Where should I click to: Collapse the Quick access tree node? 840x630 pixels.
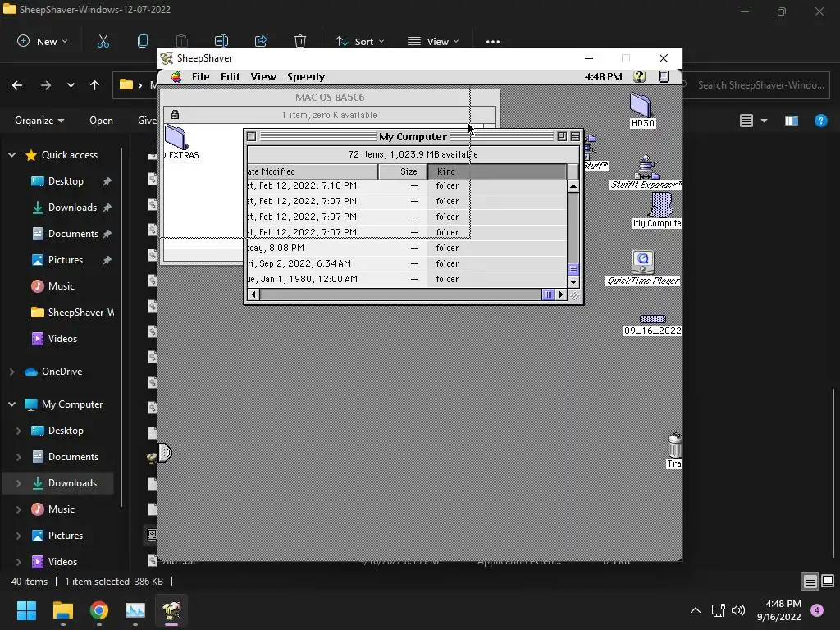point(11,155)
